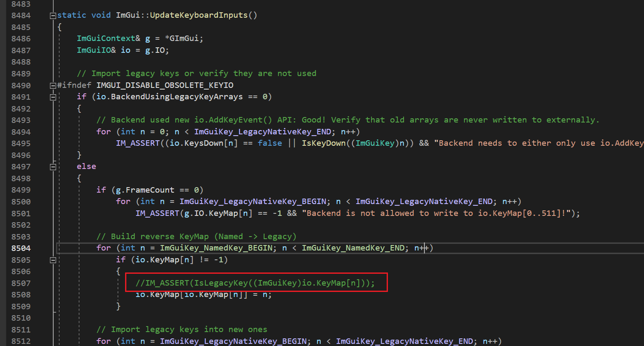
Task: Select line number 8484 in the gutter
Action: click(22, 15)
